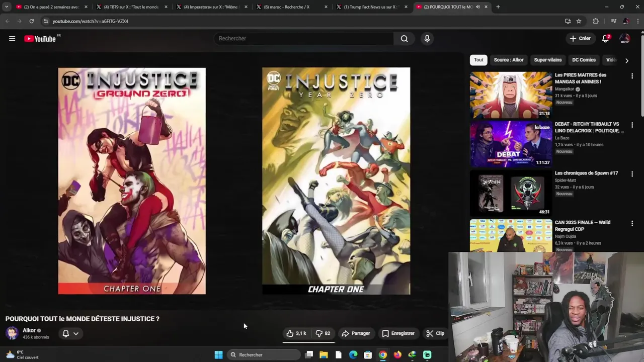Dislike the video with thumbs-down icon
This screenshot has height=362, width=644.
[323, 333]
